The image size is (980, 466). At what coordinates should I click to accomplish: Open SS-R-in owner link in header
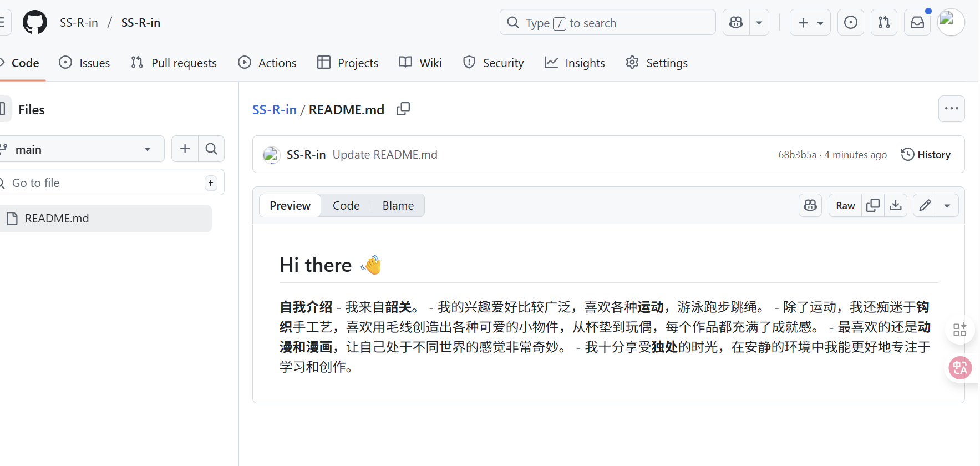click(x=79, y=23)
